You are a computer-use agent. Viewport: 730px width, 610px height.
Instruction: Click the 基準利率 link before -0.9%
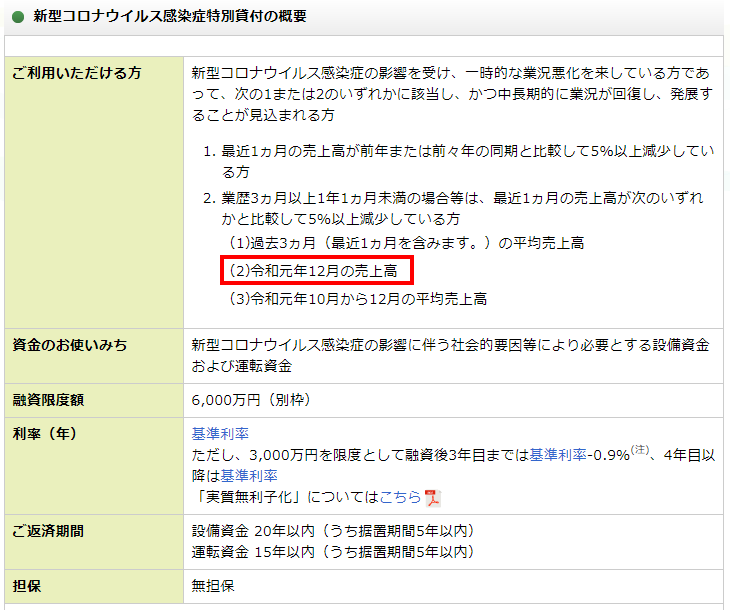tap(558, 455)
